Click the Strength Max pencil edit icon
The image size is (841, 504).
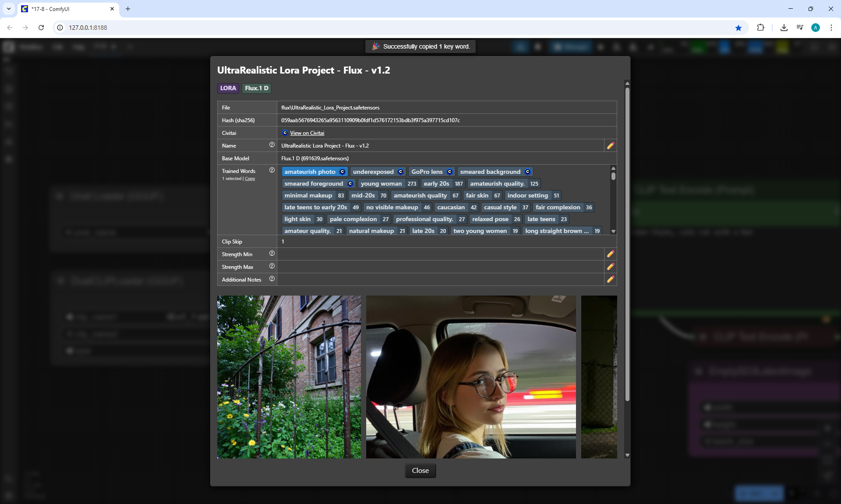coord(610,267)
